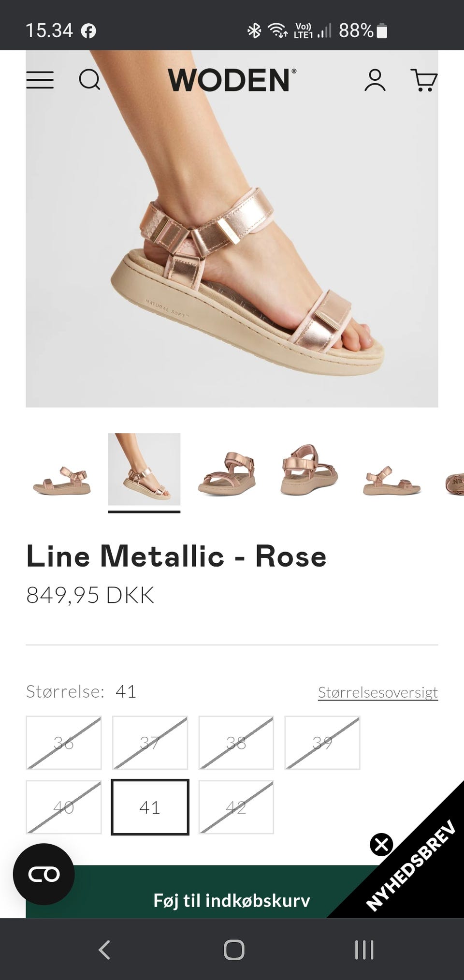Open the hamburger navigation menu
The image size is (464, 980).
[40, 80]
